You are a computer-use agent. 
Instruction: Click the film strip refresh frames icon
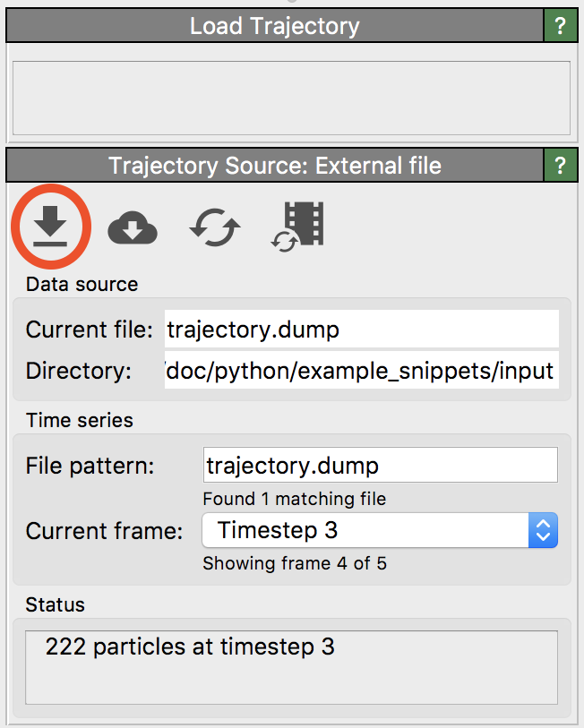pyautogui.click(x=298, y=227)
